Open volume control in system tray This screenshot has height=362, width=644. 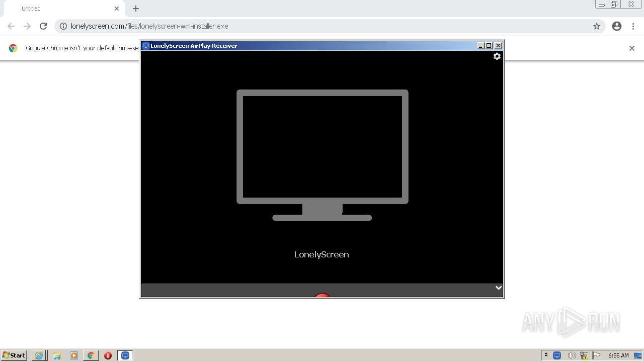[x=572, y=355]
